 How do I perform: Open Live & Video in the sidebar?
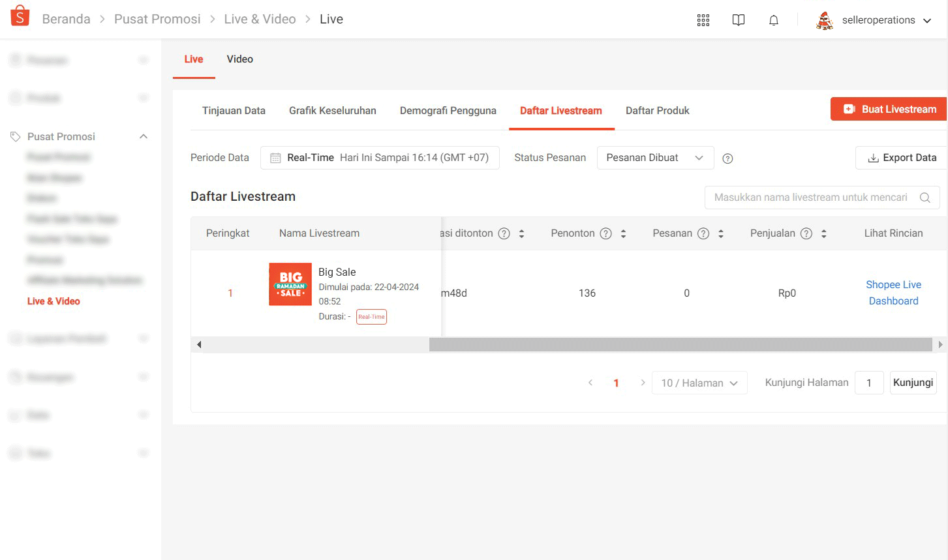pyautogui.click(x=54, y=301)
